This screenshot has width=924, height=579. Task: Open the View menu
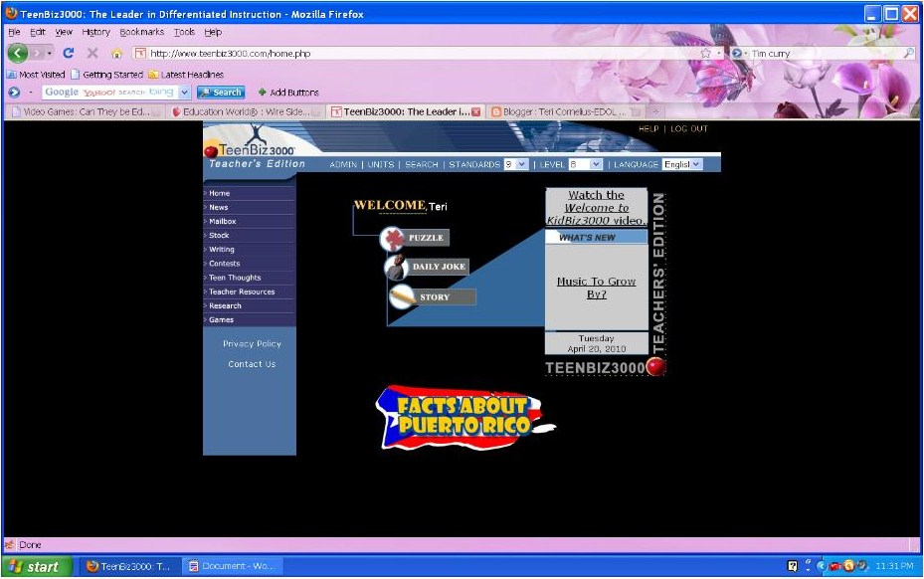point(64,32)
